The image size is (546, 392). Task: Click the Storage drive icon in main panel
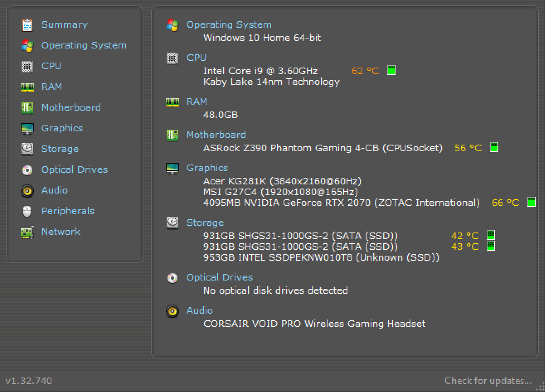point(172,223)
